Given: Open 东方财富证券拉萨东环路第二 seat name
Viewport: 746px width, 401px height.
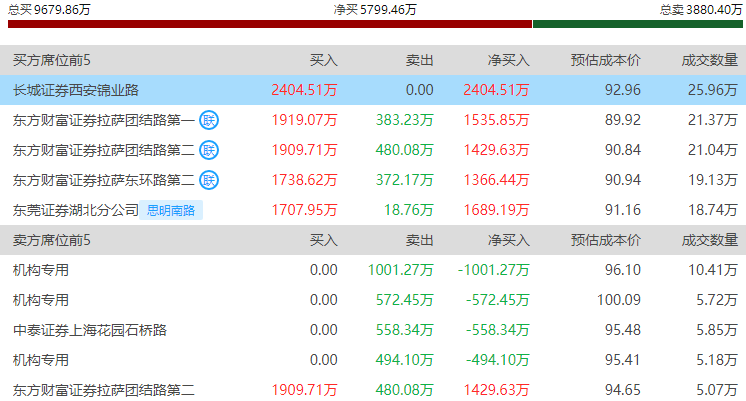Looking at the screenshot, I should coord(104,180).
